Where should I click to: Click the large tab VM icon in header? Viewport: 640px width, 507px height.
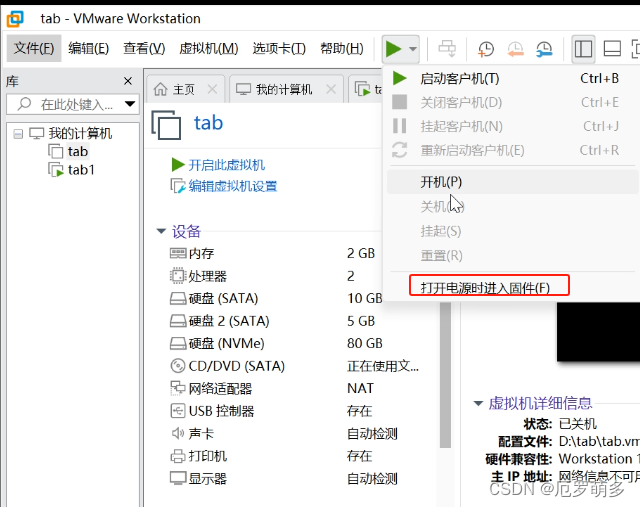[x=166, y=125]
